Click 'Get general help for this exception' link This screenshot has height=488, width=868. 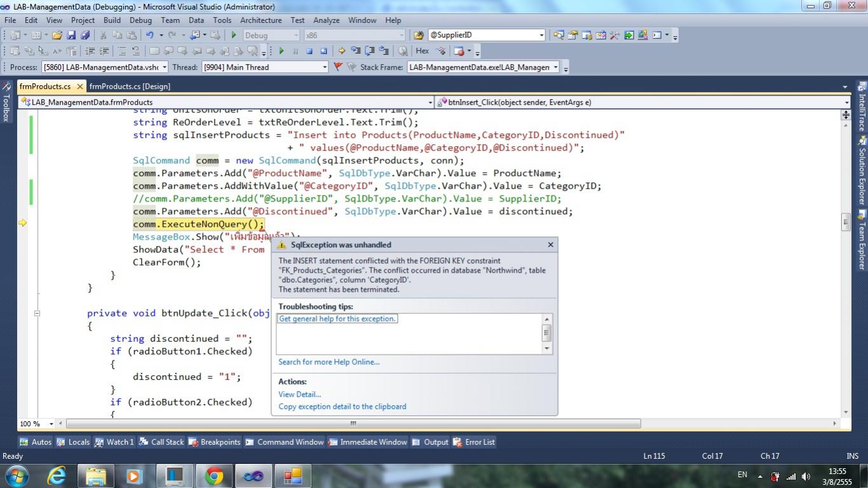(x=337, y=319)
